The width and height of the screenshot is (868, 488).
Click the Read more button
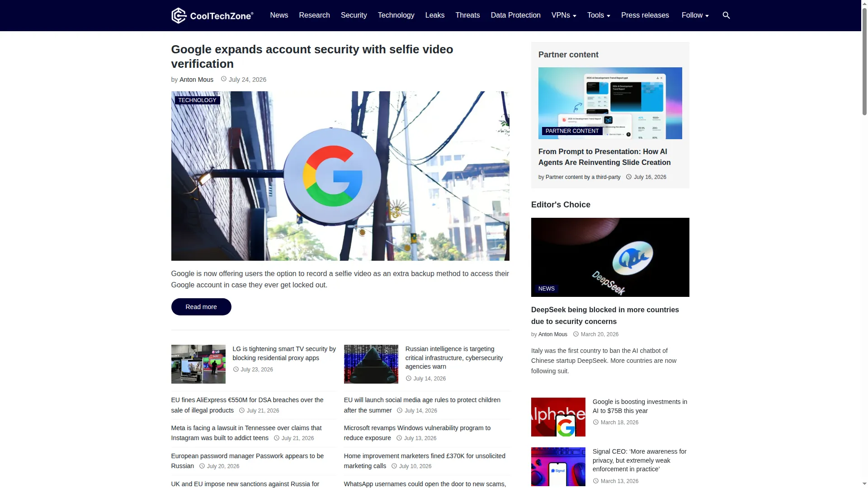(x=201, y=307)
